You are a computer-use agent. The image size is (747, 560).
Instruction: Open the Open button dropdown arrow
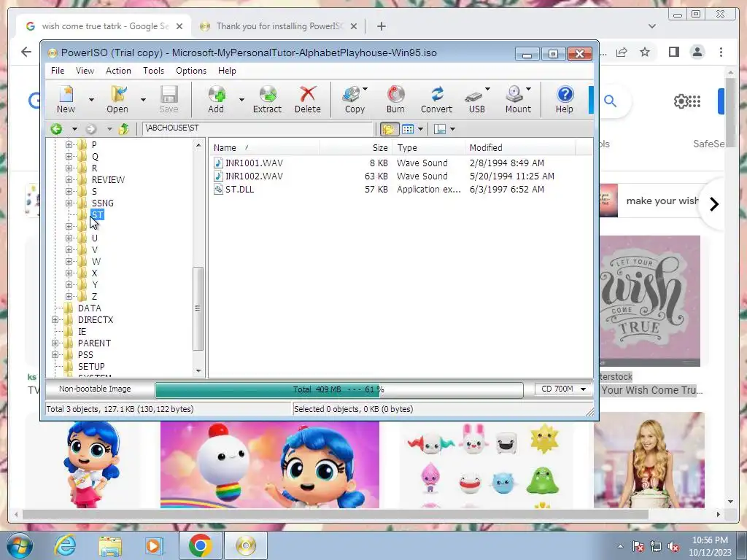tap(143, 99)
